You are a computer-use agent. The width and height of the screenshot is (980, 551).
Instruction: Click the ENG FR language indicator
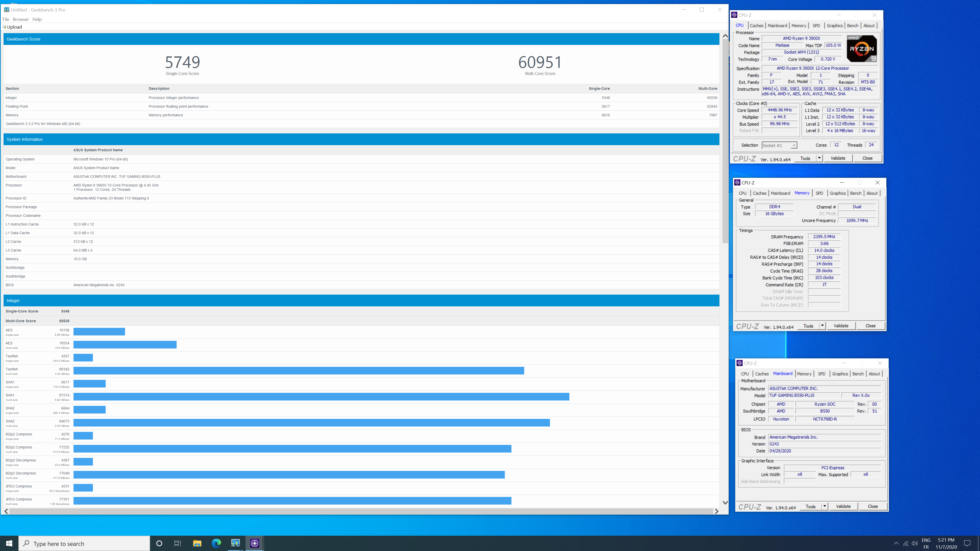point(926,543)
